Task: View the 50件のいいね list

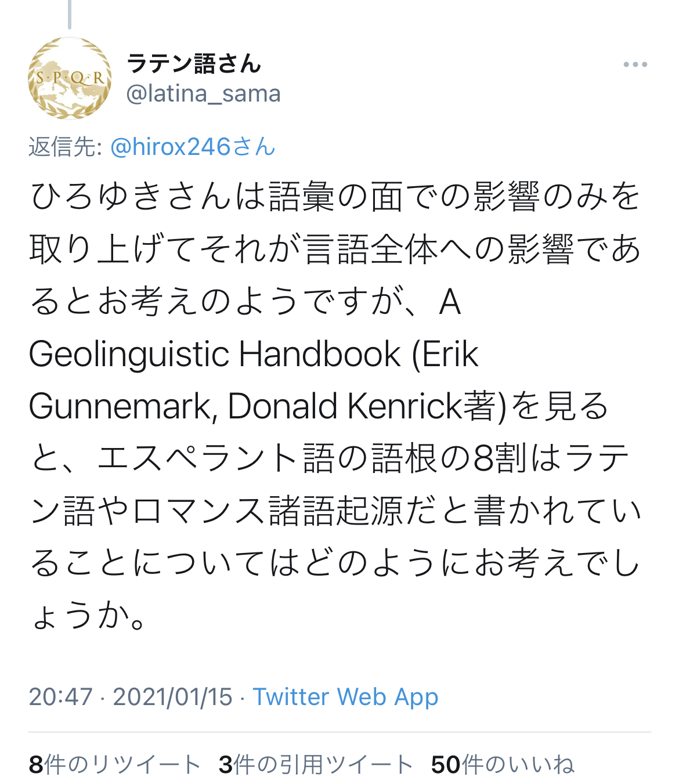Action: click(503, 764)
